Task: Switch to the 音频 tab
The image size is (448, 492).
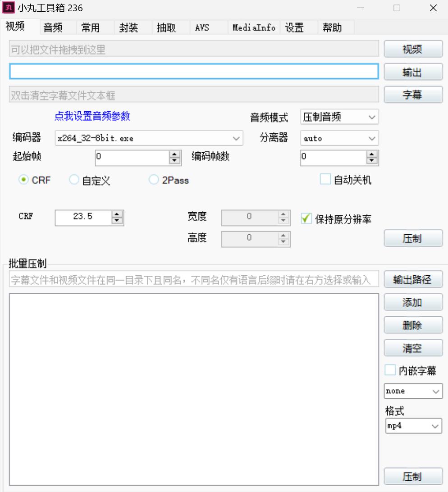Action: pos(53,28)
